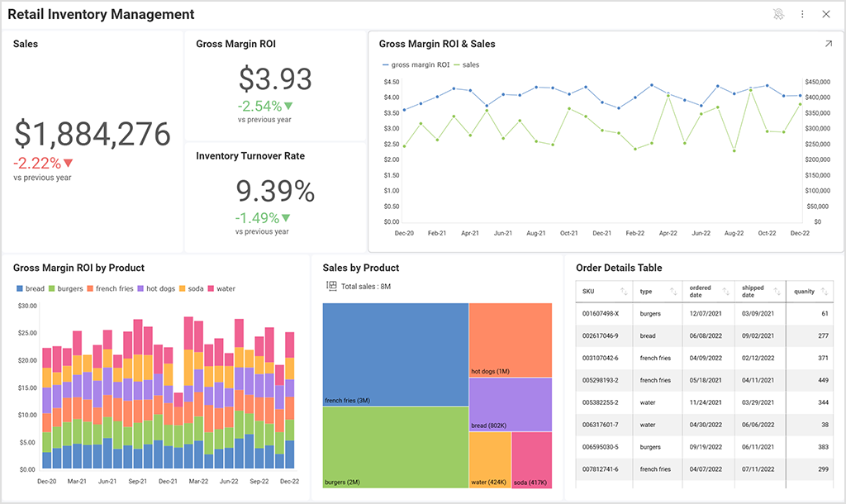Toggle the bread series in legend
The height and width of the screenshot is (504, 846).
31,288
